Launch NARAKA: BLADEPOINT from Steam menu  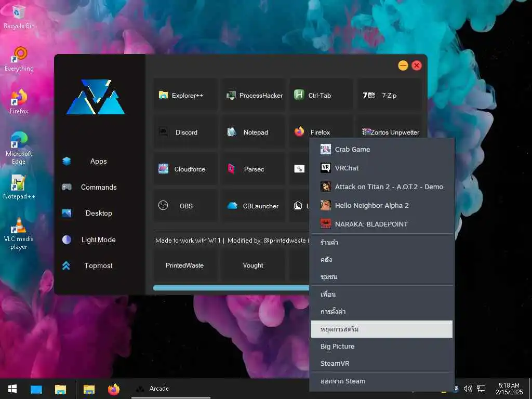click(382, 224)
